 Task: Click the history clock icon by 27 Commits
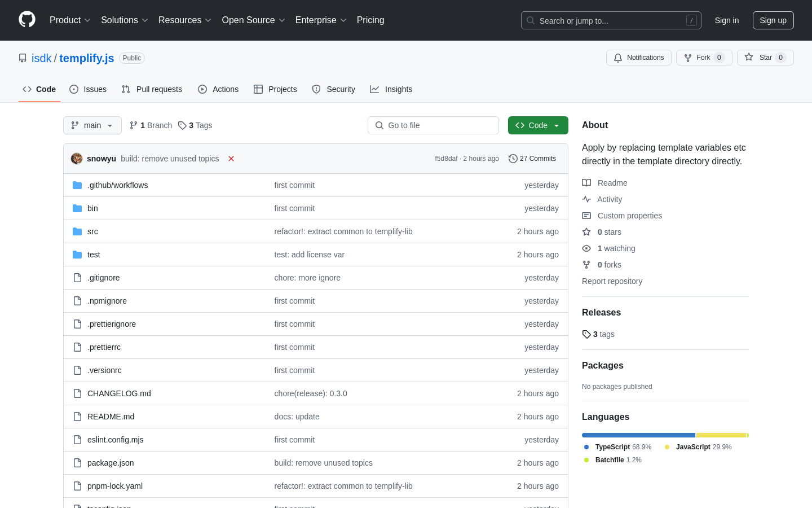pos(513,159)
